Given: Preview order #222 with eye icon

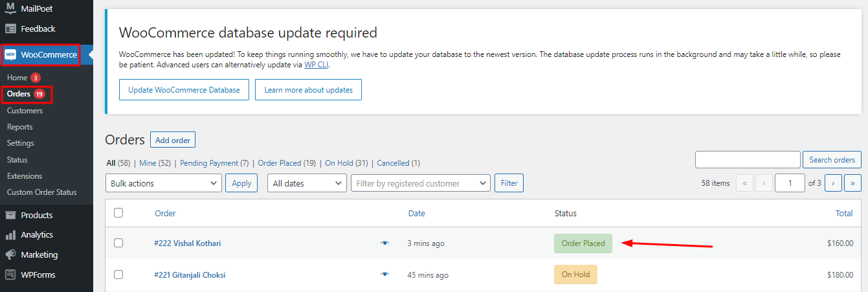Looking at the screenshot, I should (385, 243).
